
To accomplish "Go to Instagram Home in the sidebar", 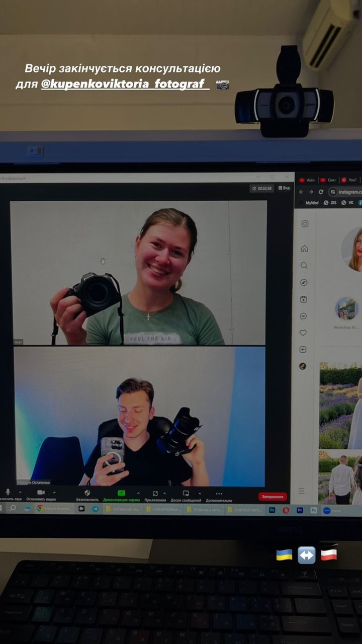I will (304, 249).
